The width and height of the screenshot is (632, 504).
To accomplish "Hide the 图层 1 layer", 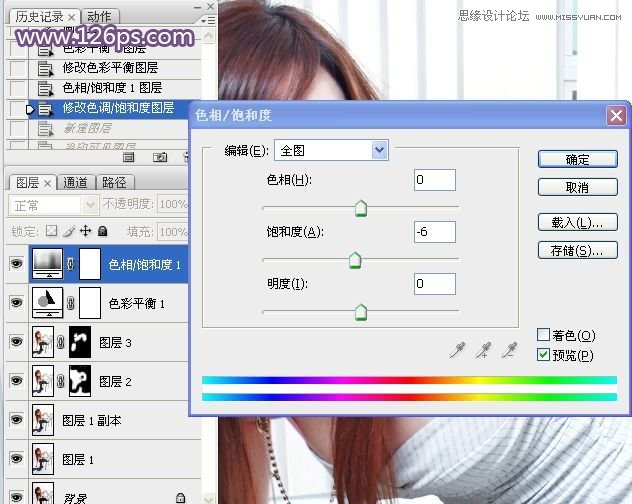I will tap(16, 458).
